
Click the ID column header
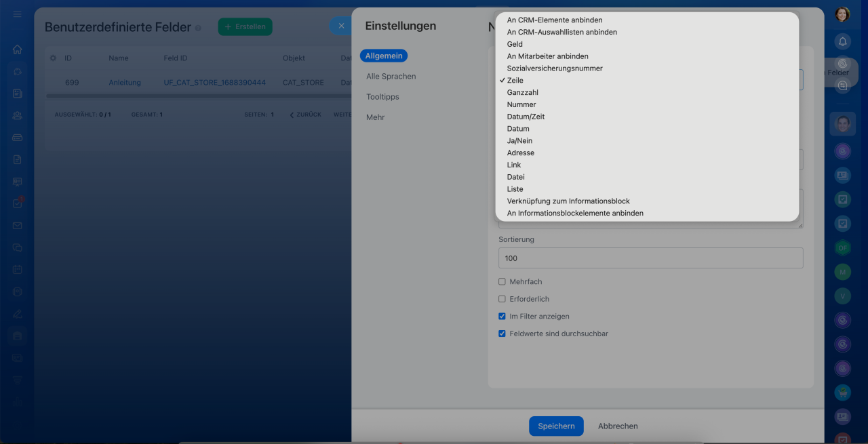pos(68,58)
